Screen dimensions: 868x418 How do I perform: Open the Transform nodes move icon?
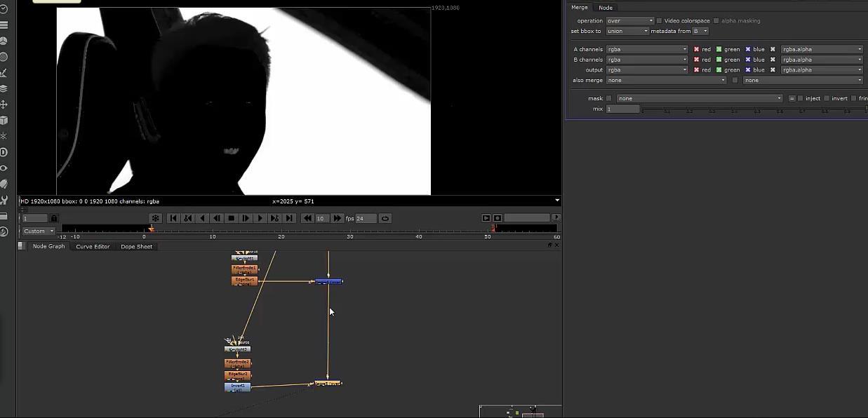click(4, 104)
